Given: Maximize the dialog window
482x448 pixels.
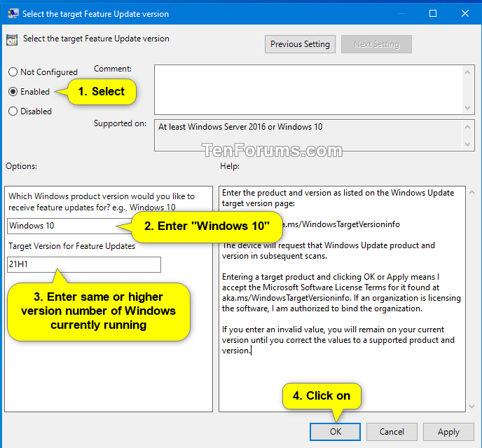Looking at the screenshot, I should click(x=433, y=13).
